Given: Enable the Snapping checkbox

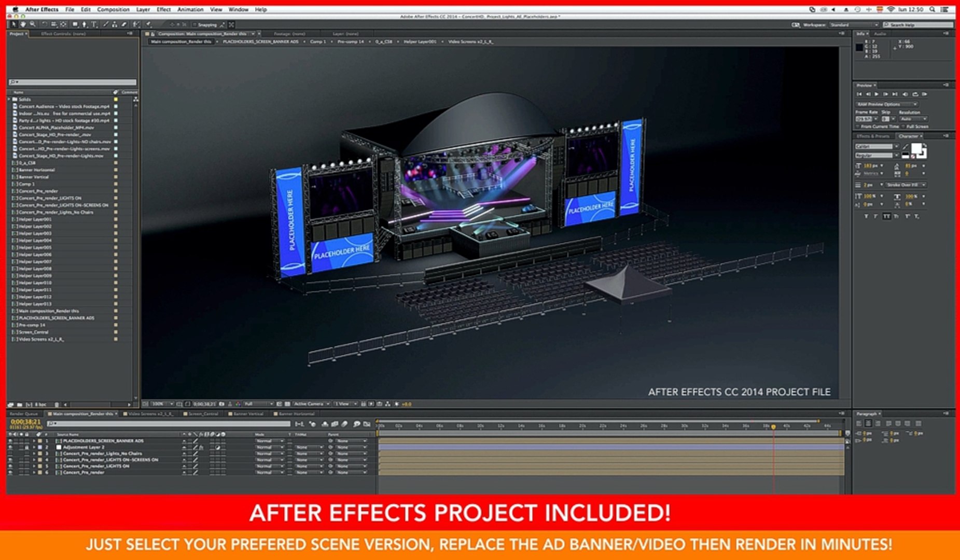Looking at the screenshot, I should tap(194, 24).
